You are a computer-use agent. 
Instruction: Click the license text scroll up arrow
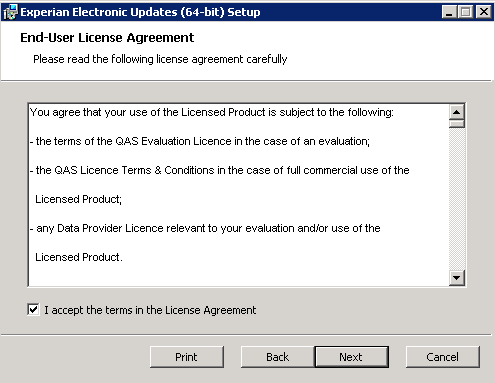click(456, 112)
